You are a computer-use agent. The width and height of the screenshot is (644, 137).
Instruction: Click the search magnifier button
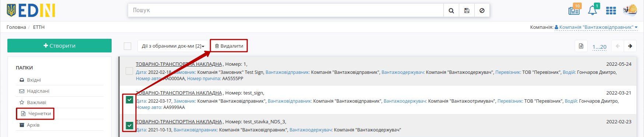(451, 10)
